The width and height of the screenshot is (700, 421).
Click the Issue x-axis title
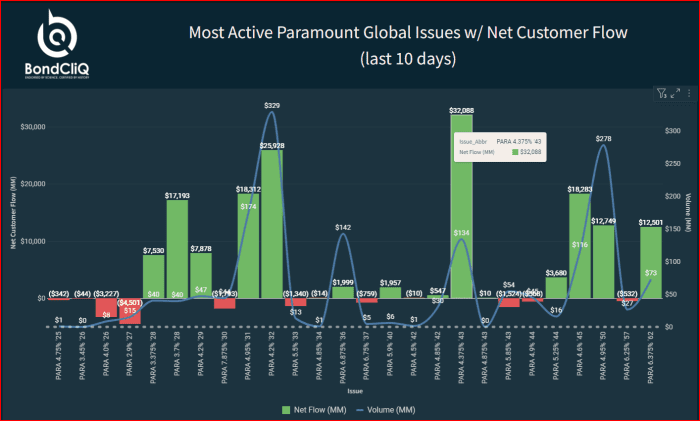pyautogui.click(x=355, y=391)
